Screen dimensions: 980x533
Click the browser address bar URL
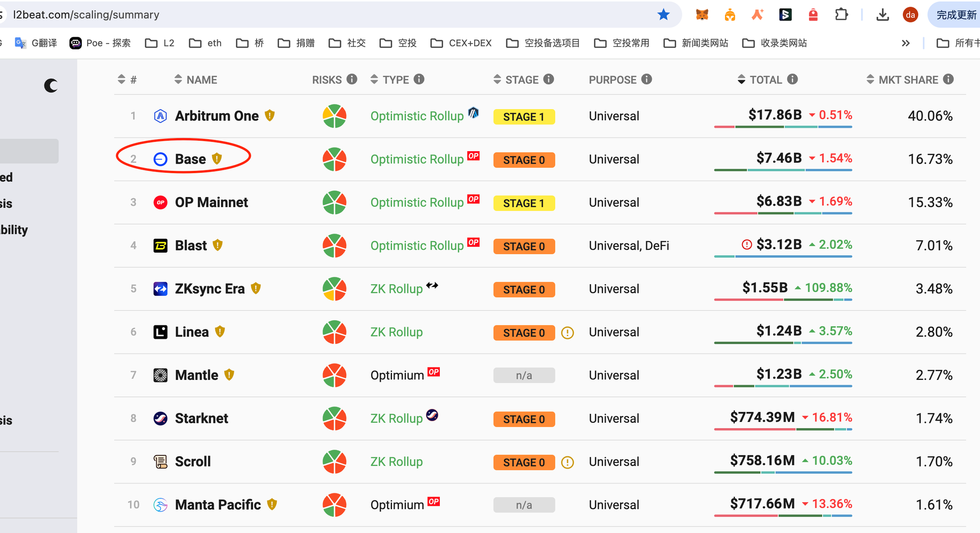tap(86, 15)
